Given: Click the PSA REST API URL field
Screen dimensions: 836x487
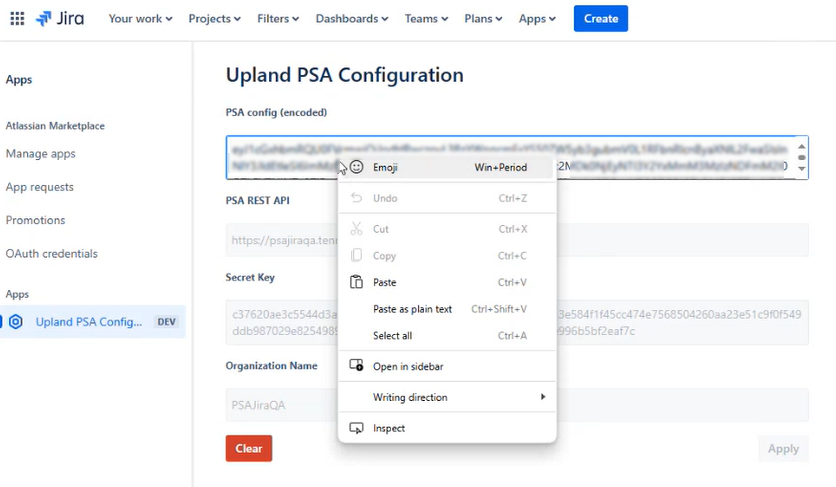Looking at the screenshot, I should click(x=517, y=240).
